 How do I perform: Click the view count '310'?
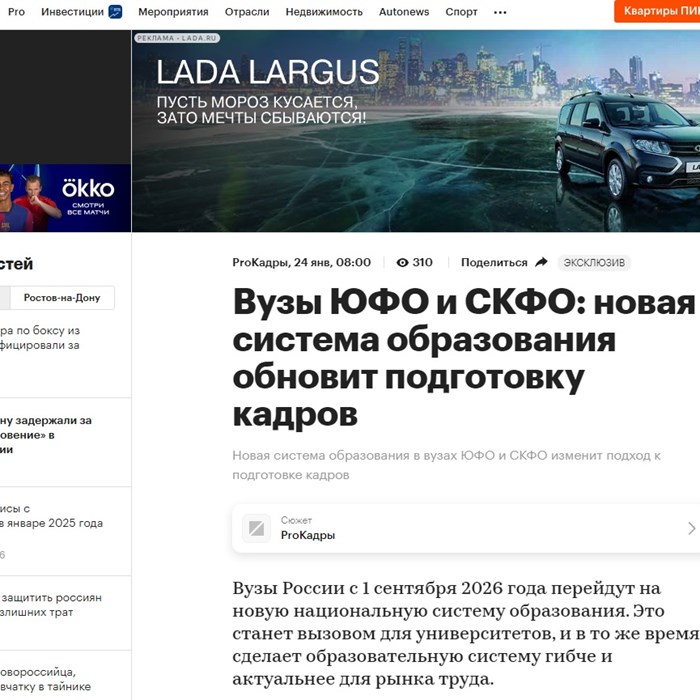point(422,262)
